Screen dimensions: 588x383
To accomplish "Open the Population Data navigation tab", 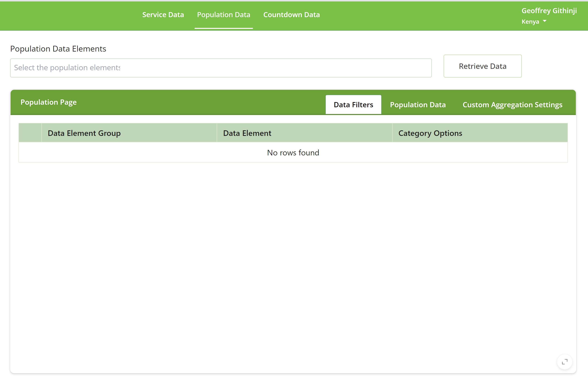I will [x=224, y=15].
